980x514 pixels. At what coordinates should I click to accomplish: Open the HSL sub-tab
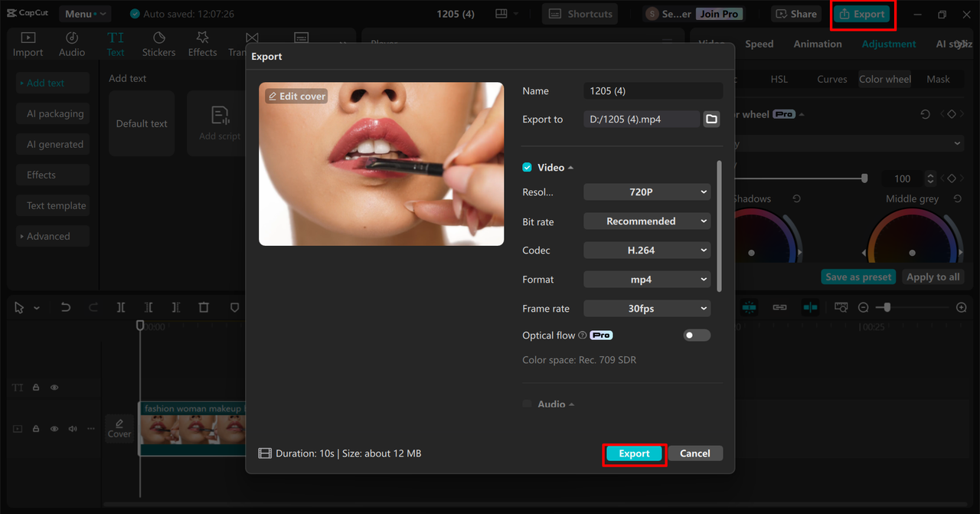(779, 79)
